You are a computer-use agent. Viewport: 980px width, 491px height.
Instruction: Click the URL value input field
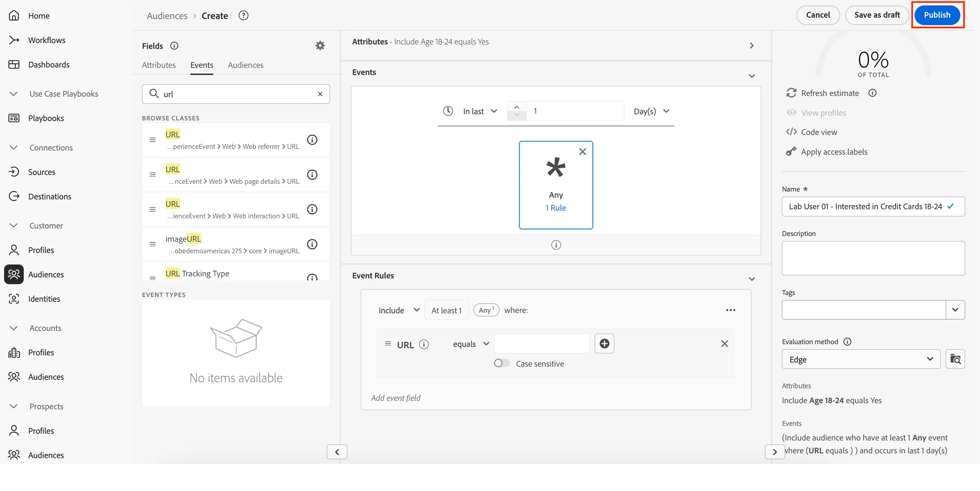pos(541,343)
